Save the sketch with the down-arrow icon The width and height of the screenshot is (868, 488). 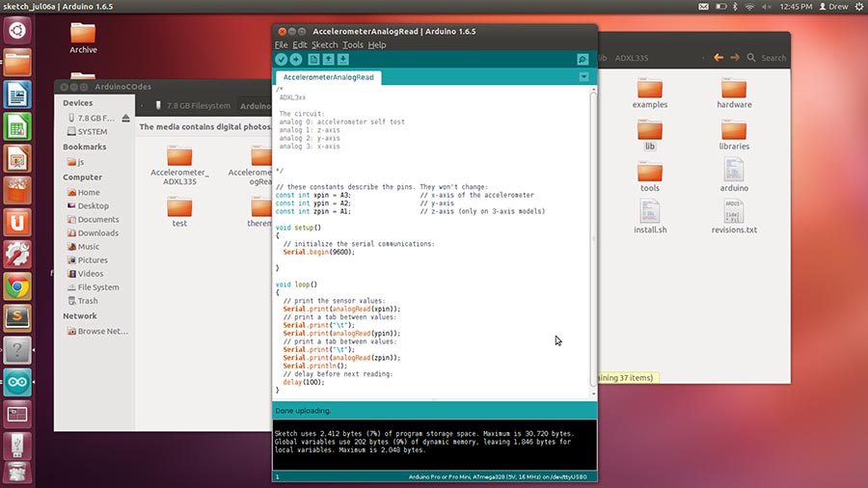343,59
